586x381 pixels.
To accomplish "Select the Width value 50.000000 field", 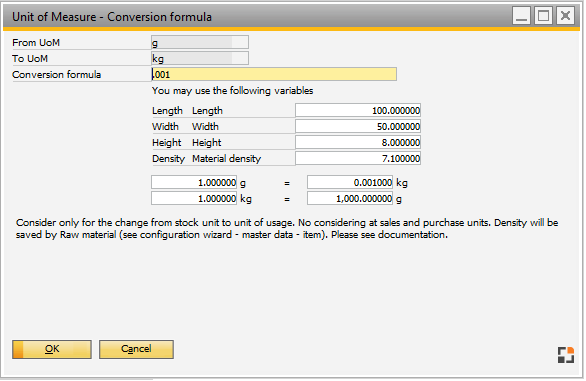I will (358, 127).
